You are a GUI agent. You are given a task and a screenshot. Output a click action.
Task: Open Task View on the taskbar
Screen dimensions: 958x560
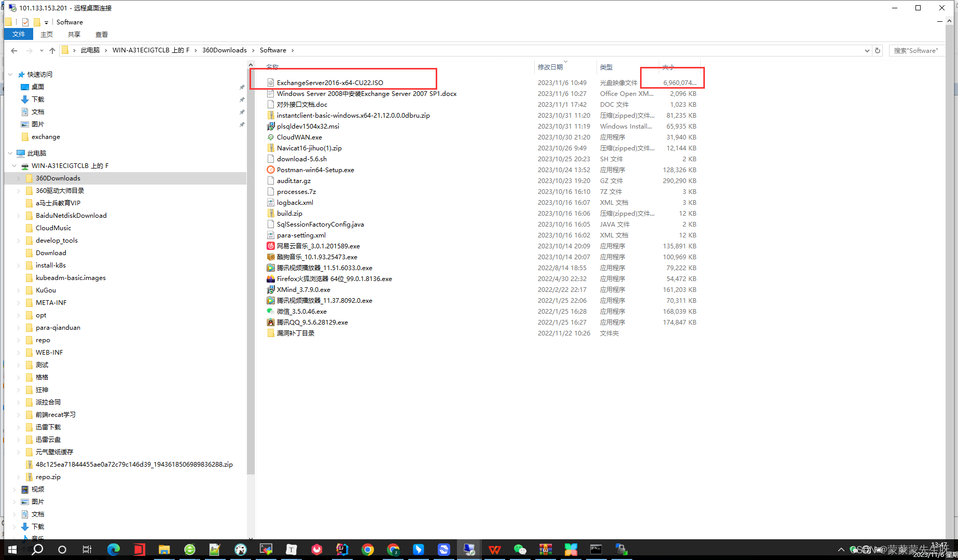point(87,550)
